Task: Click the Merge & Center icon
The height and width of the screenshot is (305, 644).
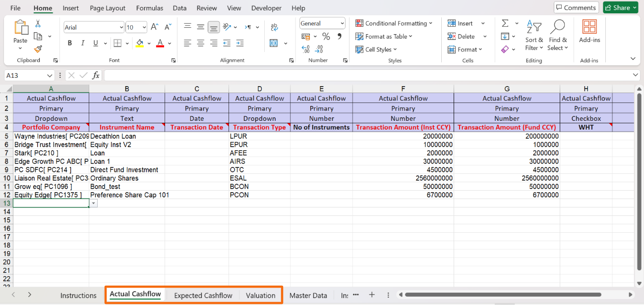Action: (x=274, y=43)
